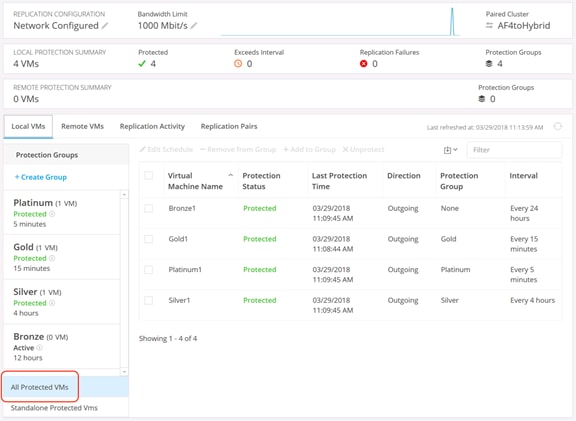Toggle the select-all header checkbox

click(148, 175)
